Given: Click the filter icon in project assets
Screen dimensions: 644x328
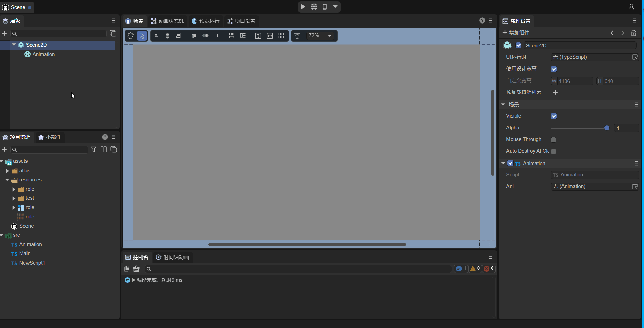Looking at the screenshot, I should 94,149.
